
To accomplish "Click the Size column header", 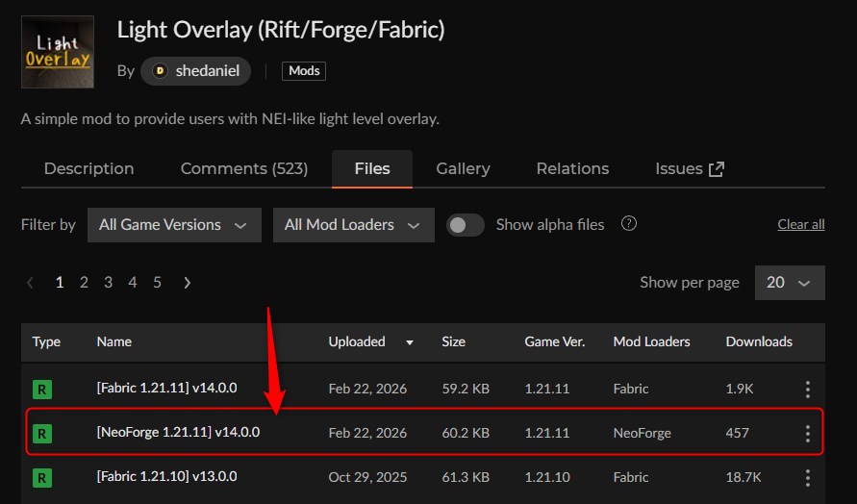I will pyautogui.click(x=454, y=341).
